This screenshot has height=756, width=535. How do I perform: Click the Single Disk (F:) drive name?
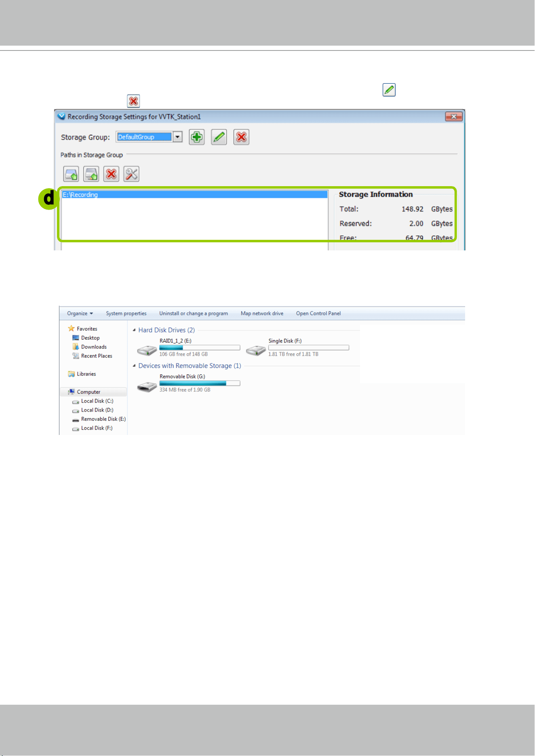[x=285, y=341]
